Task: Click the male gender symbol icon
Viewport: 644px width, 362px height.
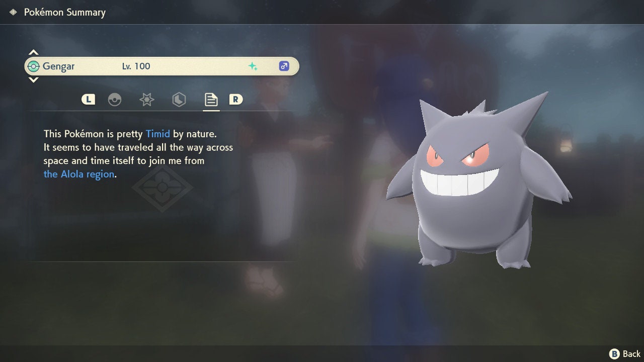Action: [x=284, y=66]
